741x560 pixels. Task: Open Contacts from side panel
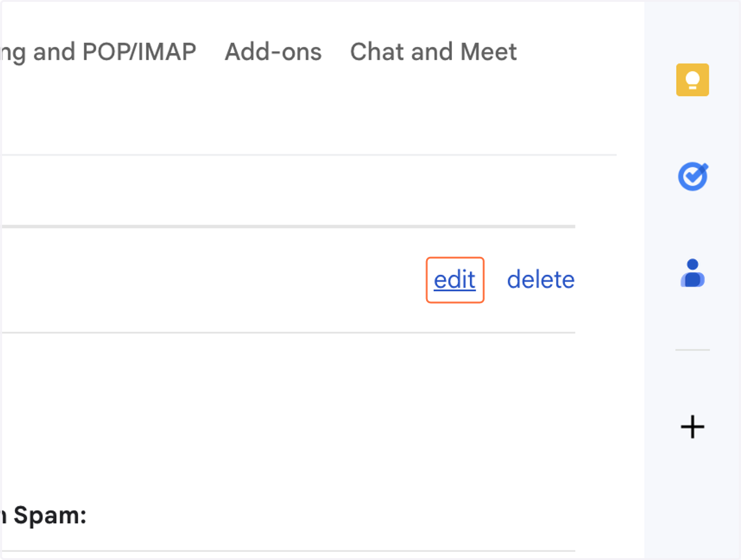coord(692,273)
